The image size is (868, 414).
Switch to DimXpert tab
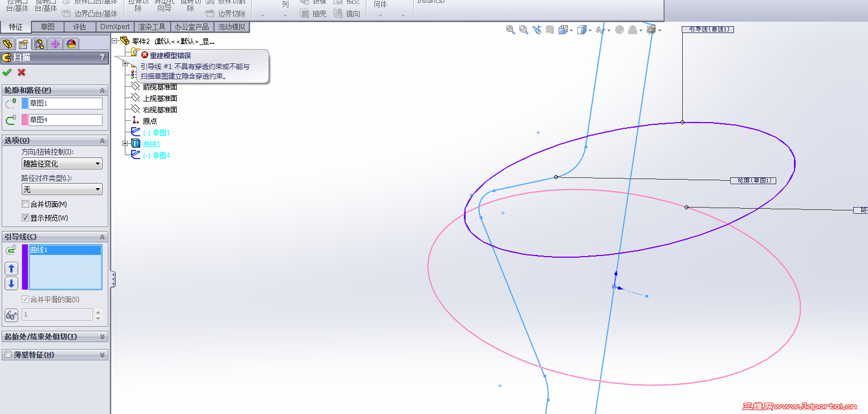(x=116, y=27)
